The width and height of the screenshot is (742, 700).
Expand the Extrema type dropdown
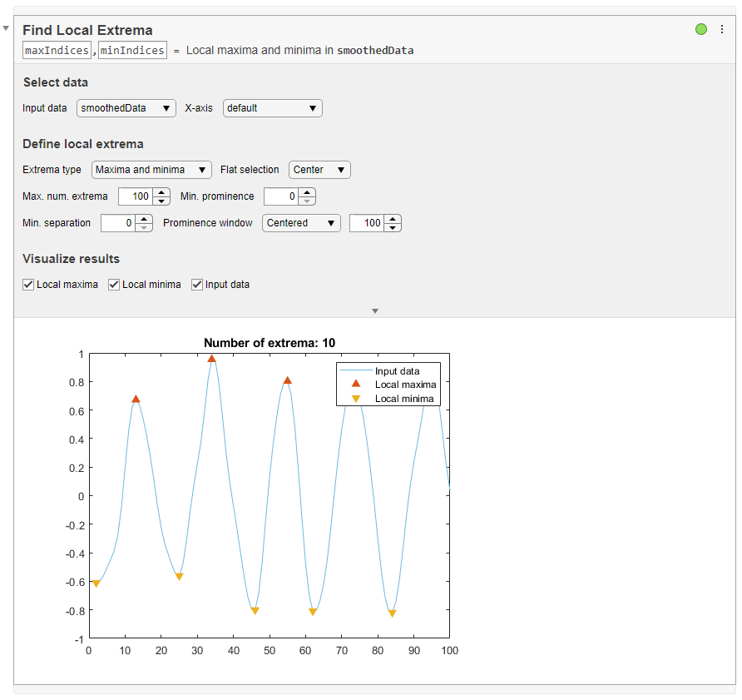tap(151, 170)
